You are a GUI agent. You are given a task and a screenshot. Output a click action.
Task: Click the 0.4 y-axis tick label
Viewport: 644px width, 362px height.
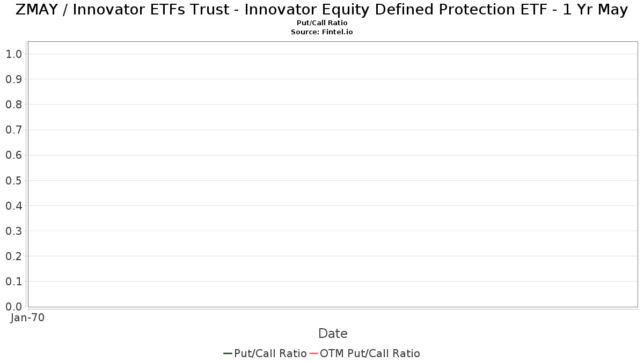click(x=14, y=205)
